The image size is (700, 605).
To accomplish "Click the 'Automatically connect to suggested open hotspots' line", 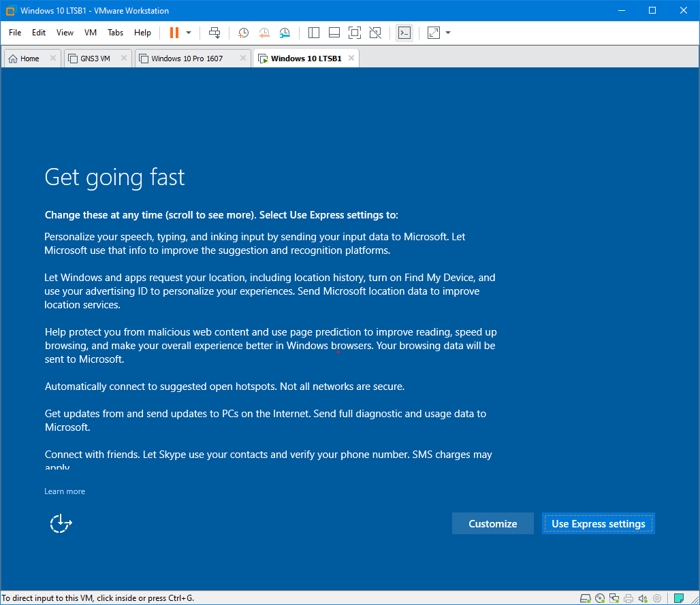I will click(x=225, y=387).
